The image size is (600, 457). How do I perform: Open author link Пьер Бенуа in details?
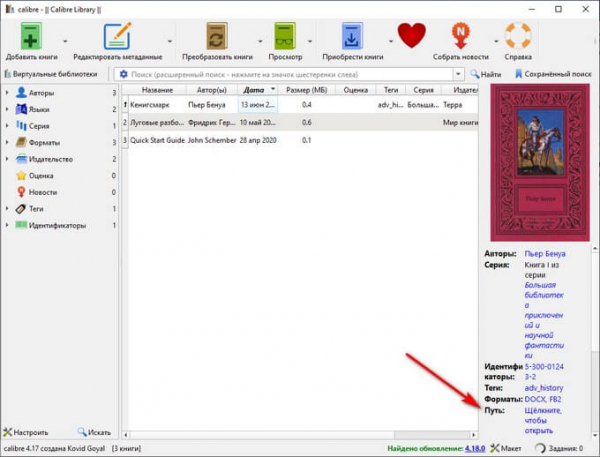545,253
